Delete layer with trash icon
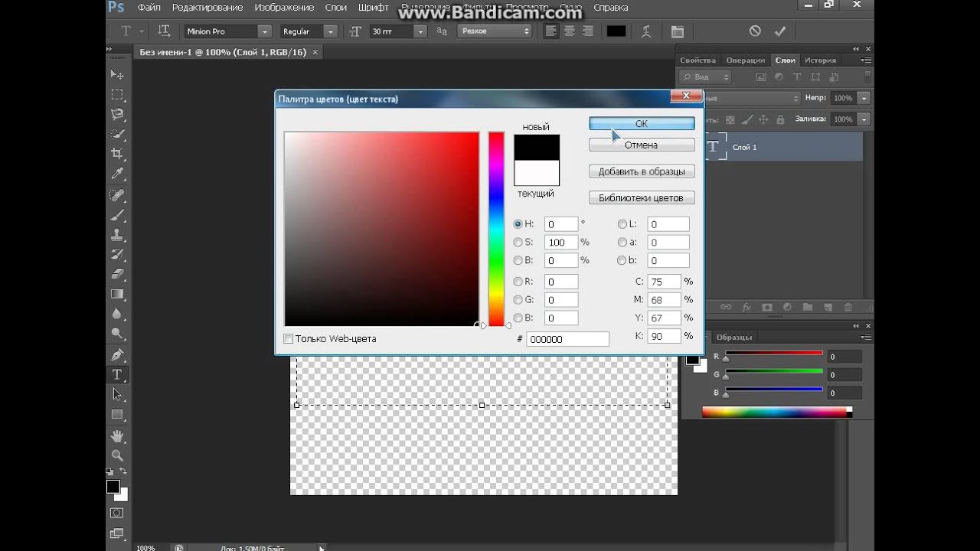Viewport: 980px width, 551px height. point(848,307)
